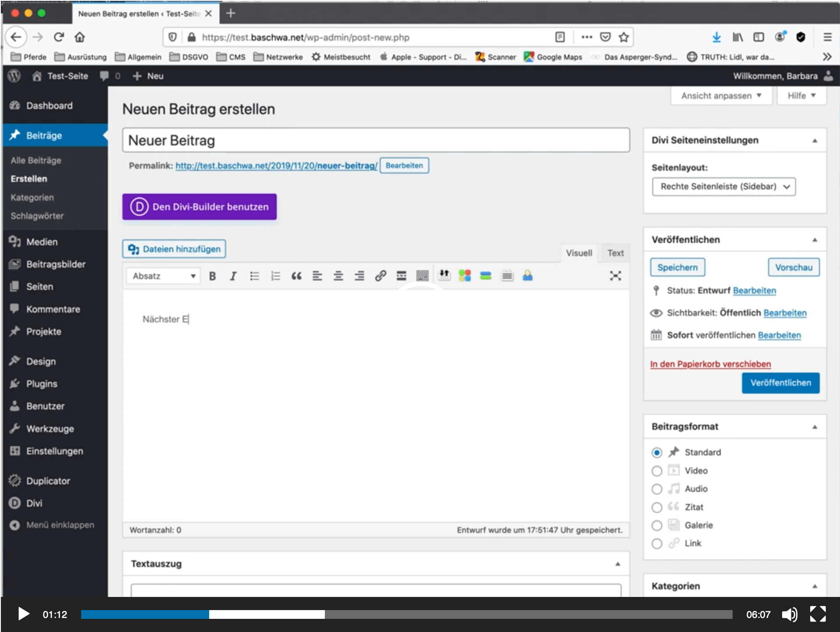Viewport: 840px width, 632px height.
Task: Select the Video post format
Action: [656, 471]
